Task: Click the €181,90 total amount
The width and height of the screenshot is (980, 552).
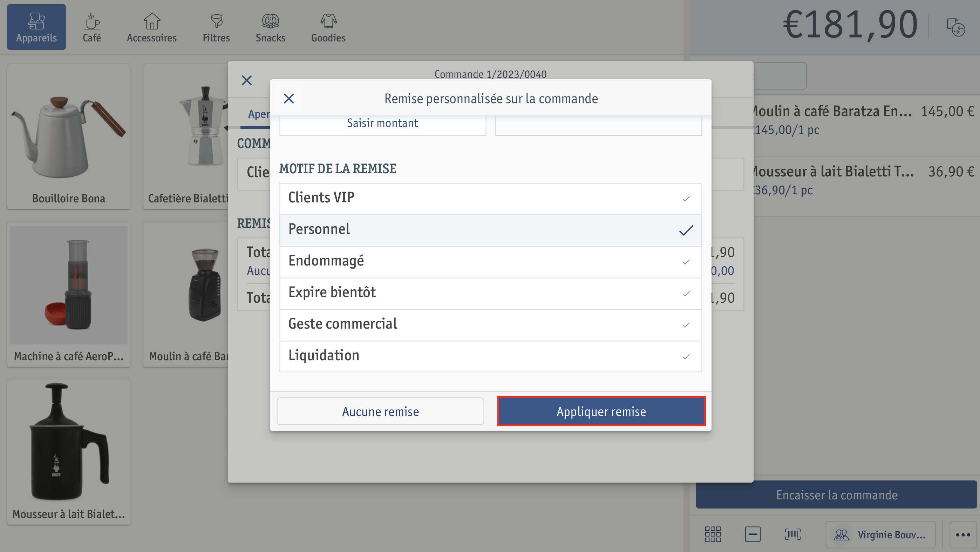Action: [x=850, y=25]
